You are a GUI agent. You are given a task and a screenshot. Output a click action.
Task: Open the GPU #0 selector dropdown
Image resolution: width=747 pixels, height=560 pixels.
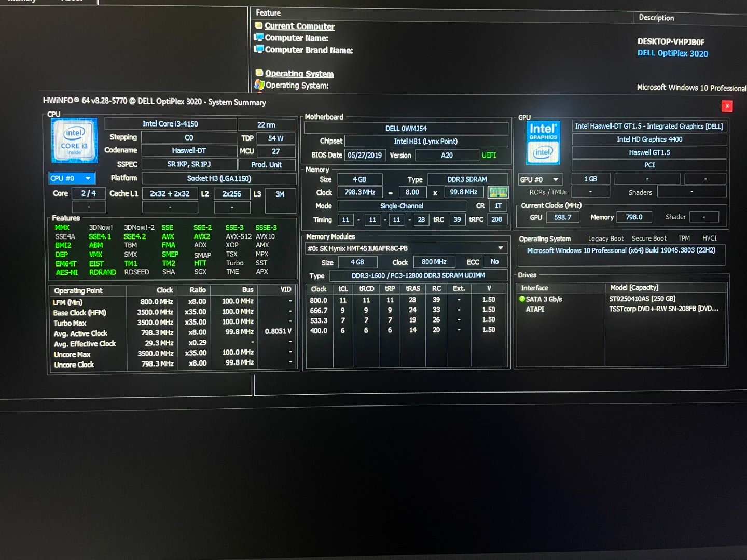tap(541, 179)
